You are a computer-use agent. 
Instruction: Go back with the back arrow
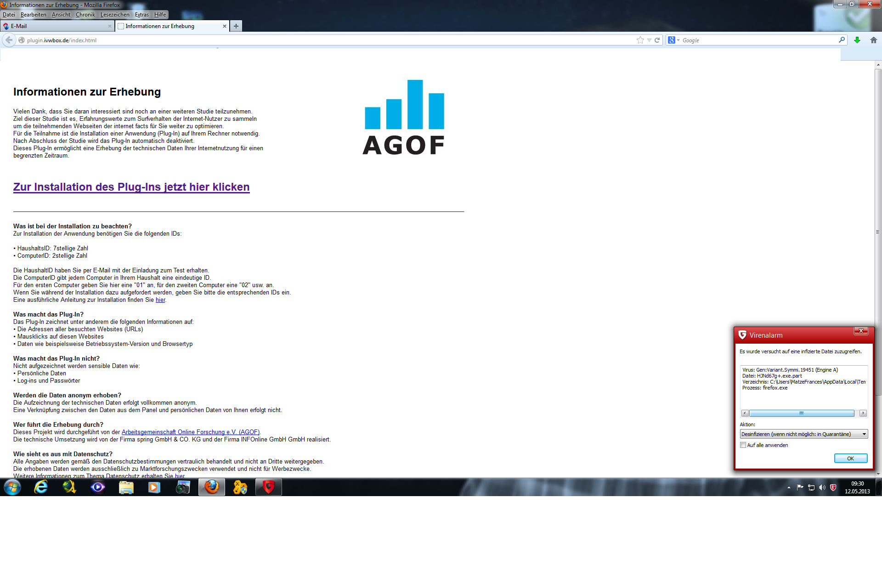tap(9, 40)
